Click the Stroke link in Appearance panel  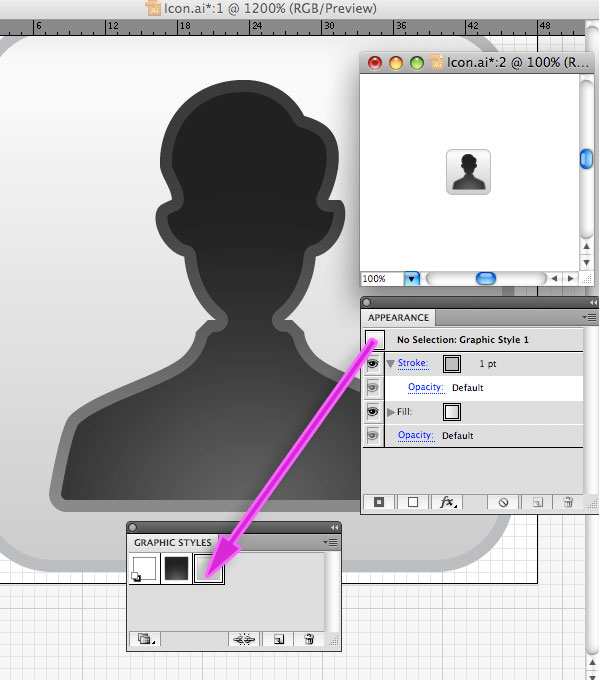pyautogui.click(x=413, y=363)
